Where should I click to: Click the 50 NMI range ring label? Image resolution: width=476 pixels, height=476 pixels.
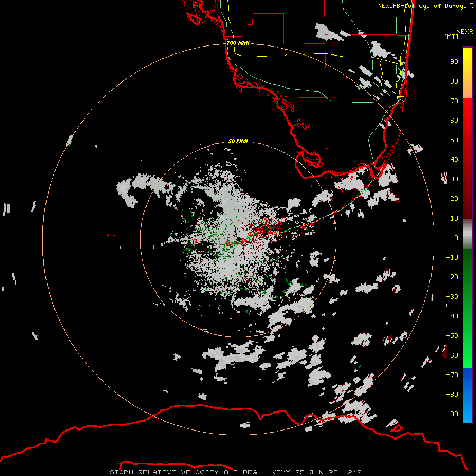[238, 141]
